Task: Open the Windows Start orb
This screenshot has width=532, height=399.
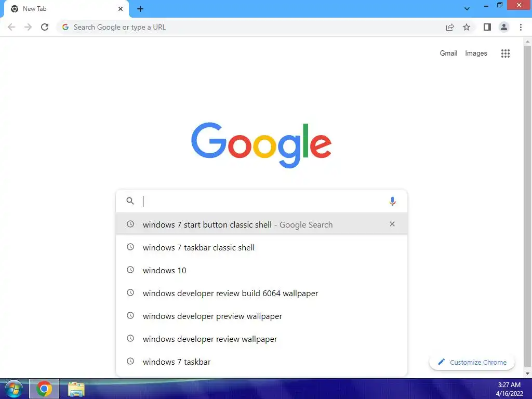Action: [14, 389]
